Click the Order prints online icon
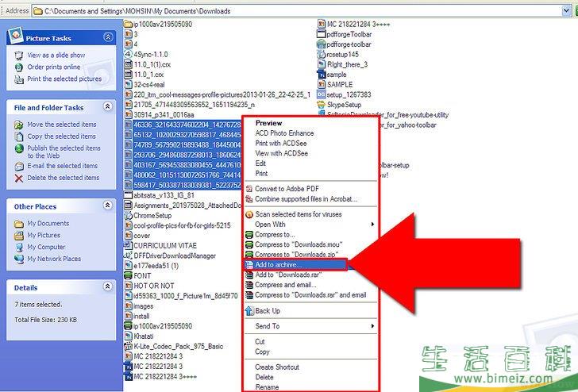 point(19,67)
